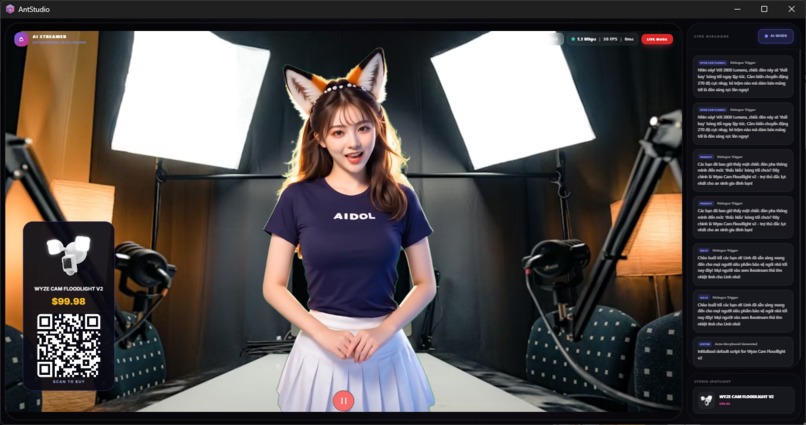Click the AI STREAMER title text
This screenshot has height=425, width=806.
coord(49,36)
